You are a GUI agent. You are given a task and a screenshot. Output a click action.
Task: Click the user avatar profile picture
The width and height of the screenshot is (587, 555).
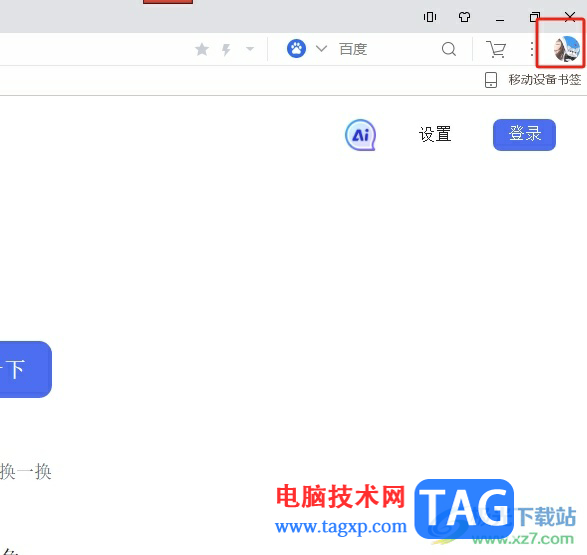click(x=566, y=49)
